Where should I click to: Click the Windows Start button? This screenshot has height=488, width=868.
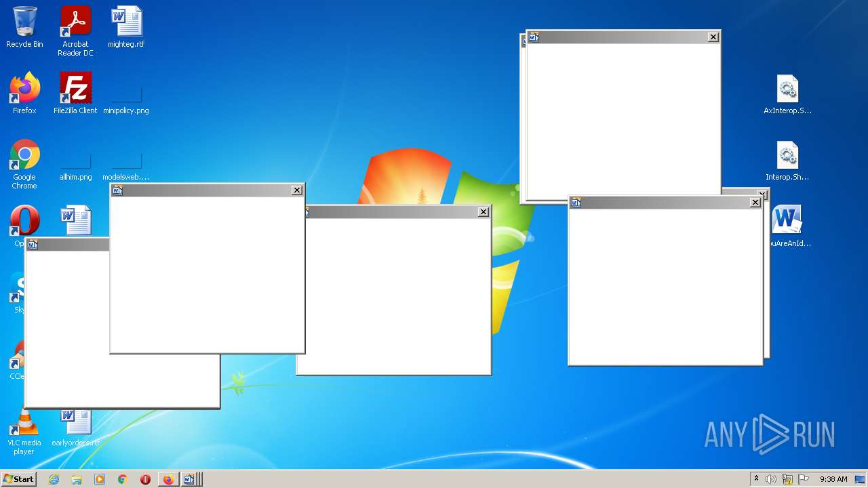[18, 479]
